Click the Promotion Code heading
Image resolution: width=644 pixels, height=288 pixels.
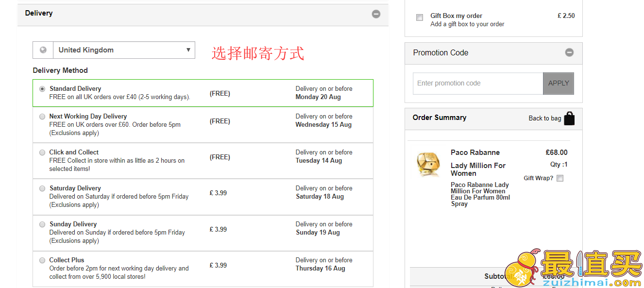(441, 53)
